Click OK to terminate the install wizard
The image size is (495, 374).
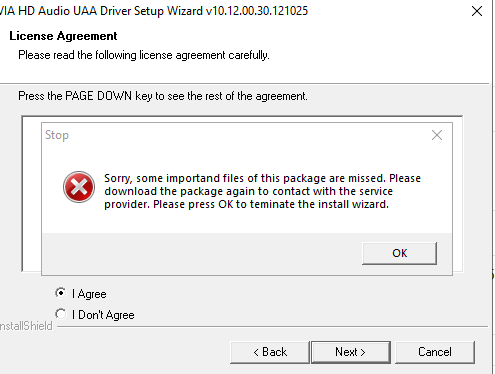coord(399,253)
